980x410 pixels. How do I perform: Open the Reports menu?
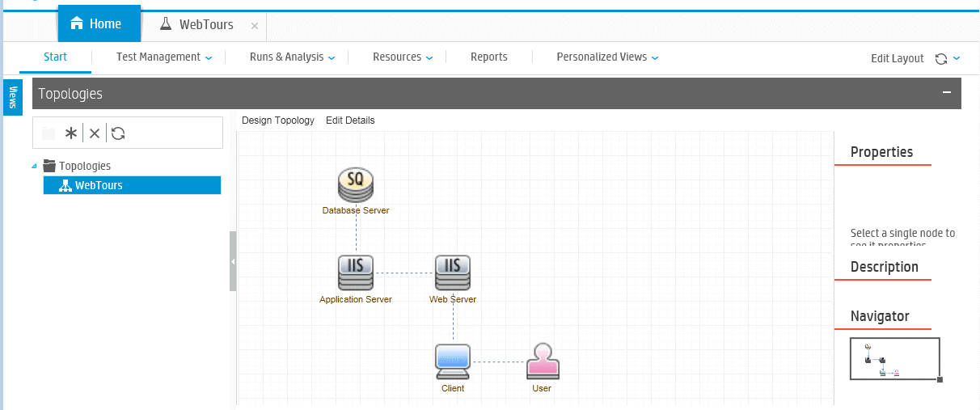tap(489, 57)
